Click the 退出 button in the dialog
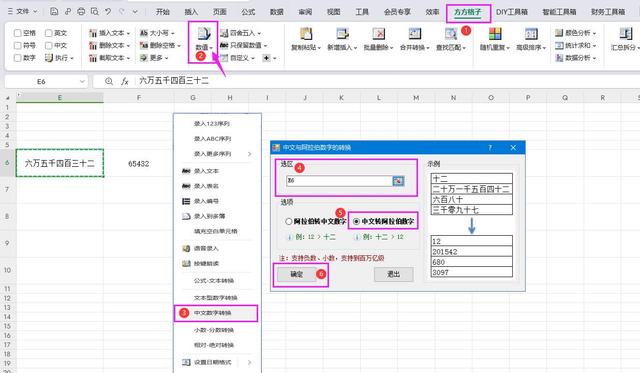640x373 pixels. [x=393, y=274]
